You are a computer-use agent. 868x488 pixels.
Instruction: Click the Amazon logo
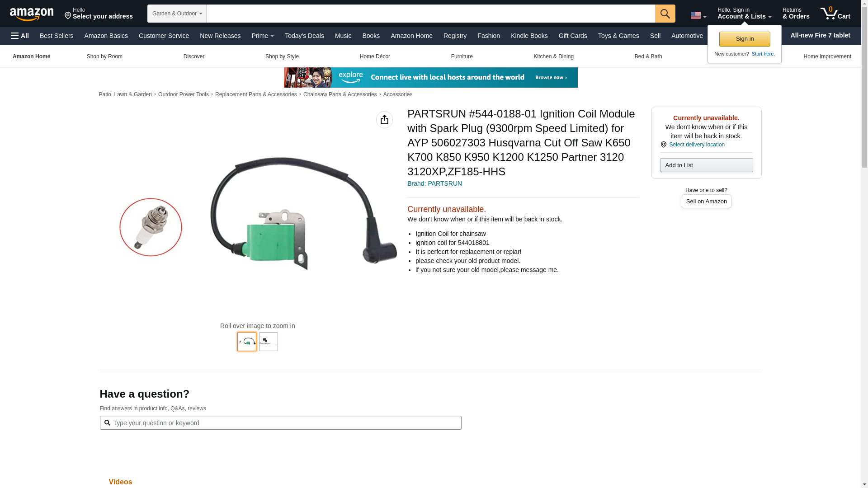coord(32,14)
